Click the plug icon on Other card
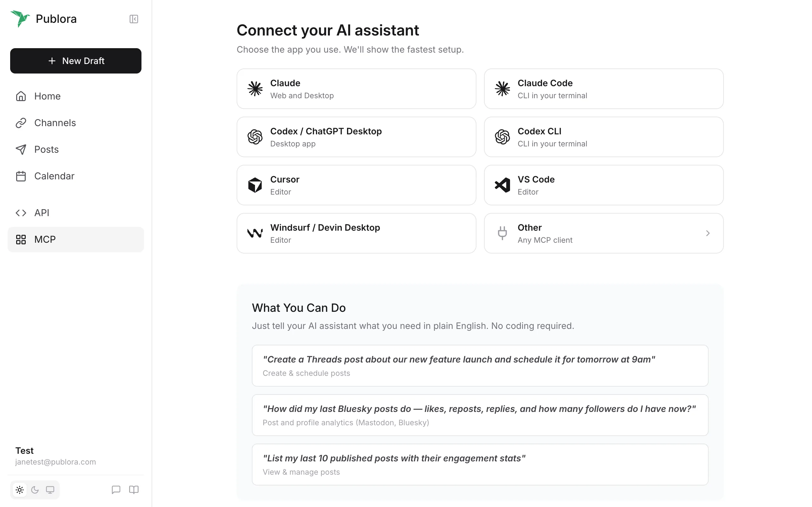Viewport: 812px width, 507px height. pos(502,233)
